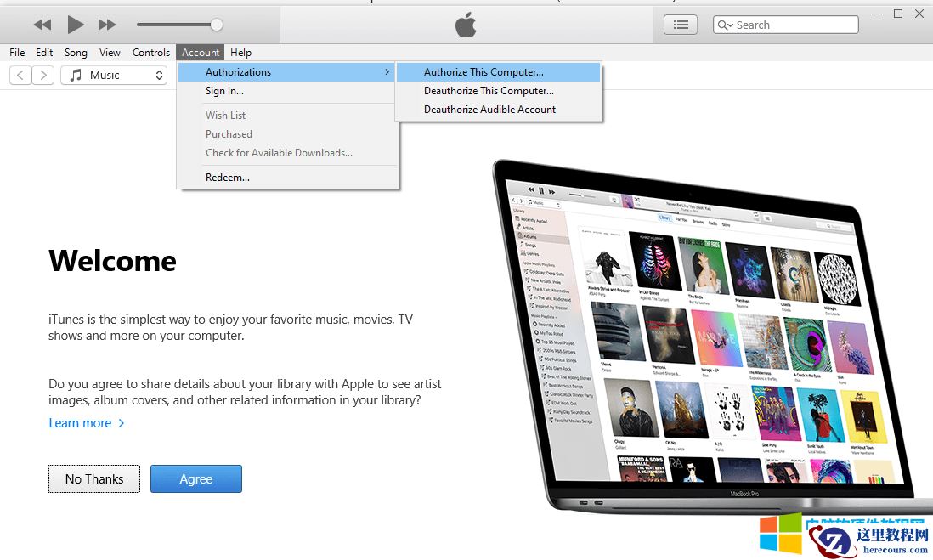Start playback with the Play button

[x=76, y=25]
